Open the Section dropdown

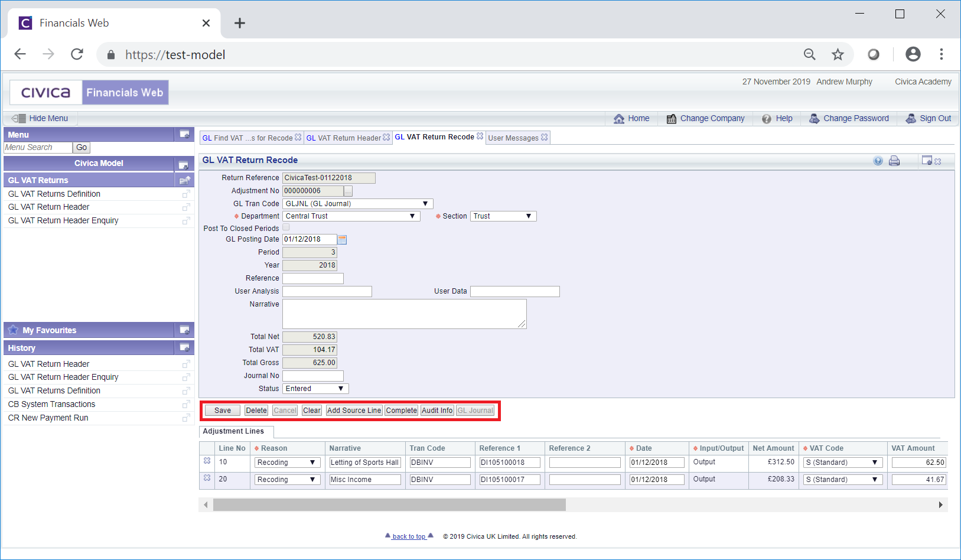pyautogui.click(x=503, y=216)
